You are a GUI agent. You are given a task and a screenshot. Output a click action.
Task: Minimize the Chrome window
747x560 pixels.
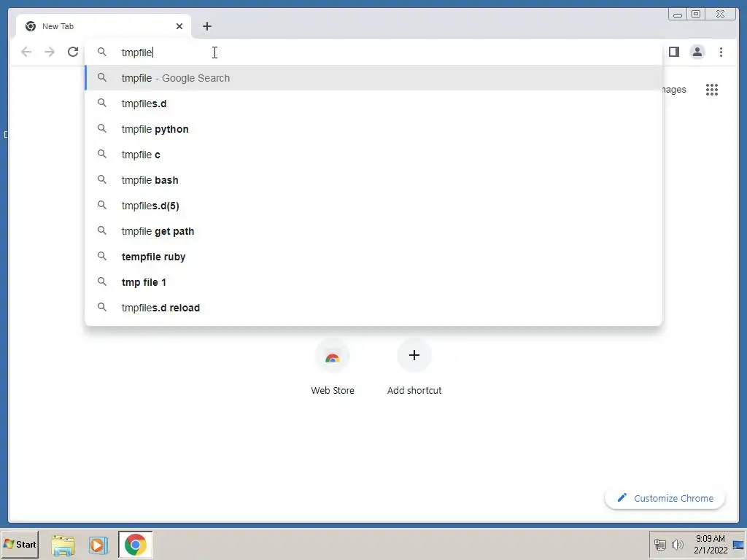point(678,15)
